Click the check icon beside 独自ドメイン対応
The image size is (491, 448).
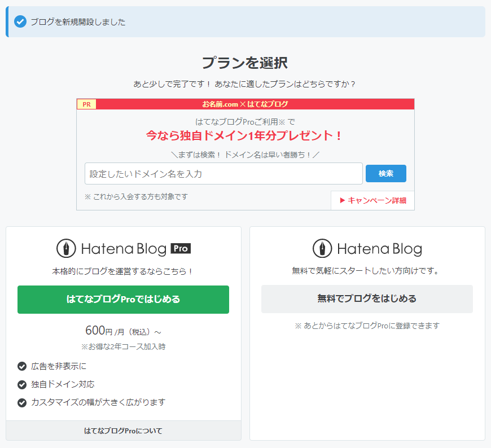point(22,384)
